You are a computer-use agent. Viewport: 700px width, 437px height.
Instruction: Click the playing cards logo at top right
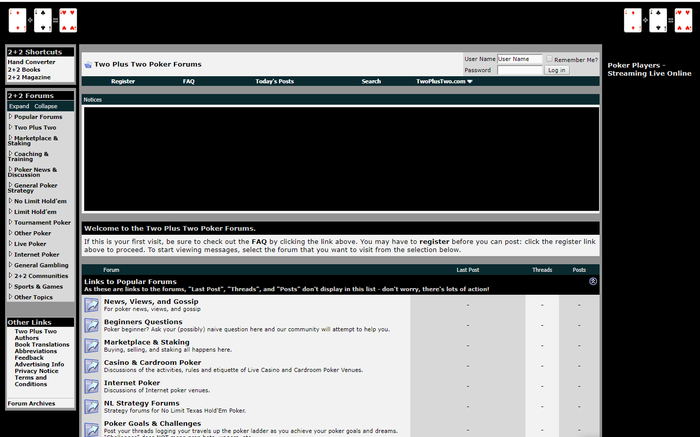[658, 21]
